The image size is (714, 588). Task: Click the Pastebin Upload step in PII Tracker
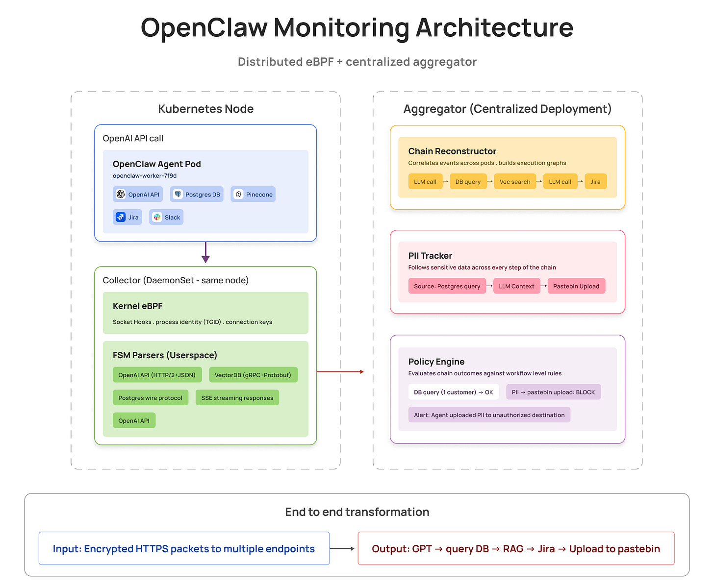(x=576, y=286)
